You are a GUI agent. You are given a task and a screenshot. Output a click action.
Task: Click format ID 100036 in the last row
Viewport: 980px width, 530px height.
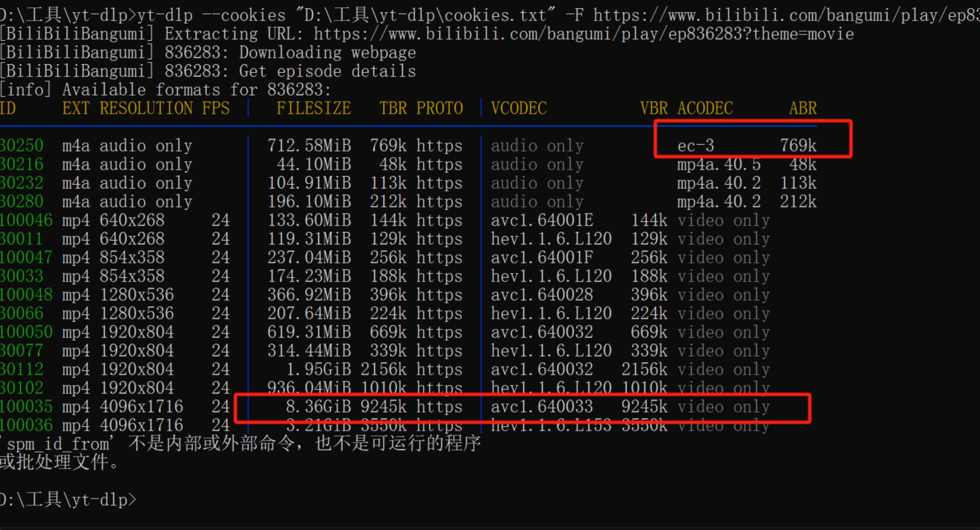click(x=26, y=425)
